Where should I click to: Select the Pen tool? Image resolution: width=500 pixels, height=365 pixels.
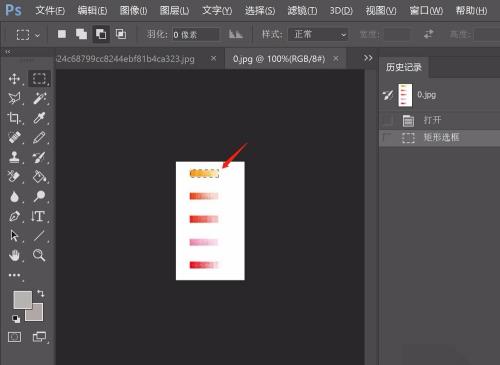(14, 216)
